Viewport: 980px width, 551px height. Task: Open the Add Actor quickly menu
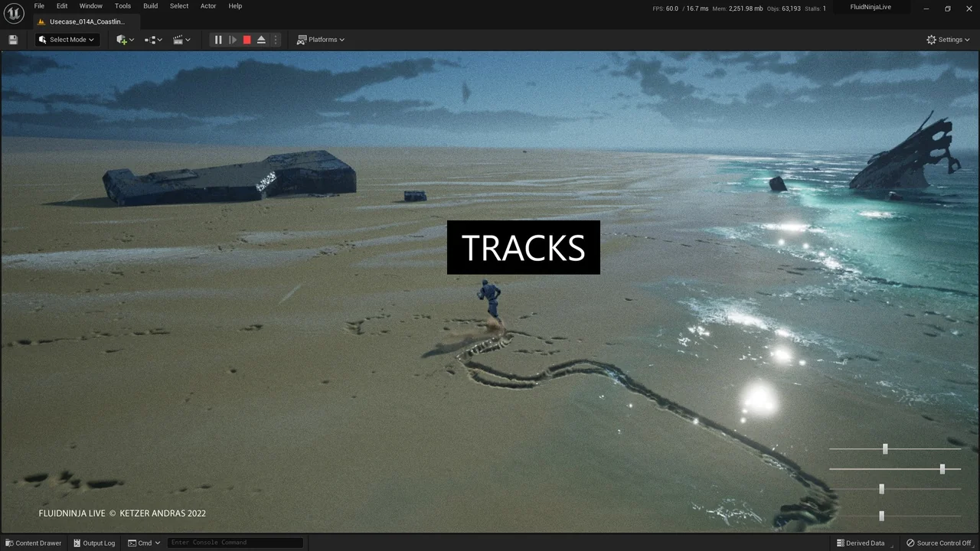[122, 39]
